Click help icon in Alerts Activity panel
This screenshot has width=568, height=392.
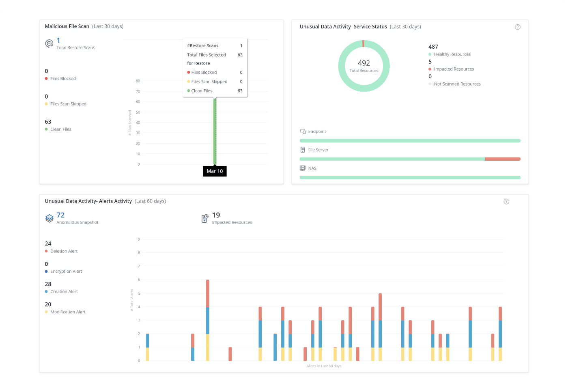click(x=506, y=202)
